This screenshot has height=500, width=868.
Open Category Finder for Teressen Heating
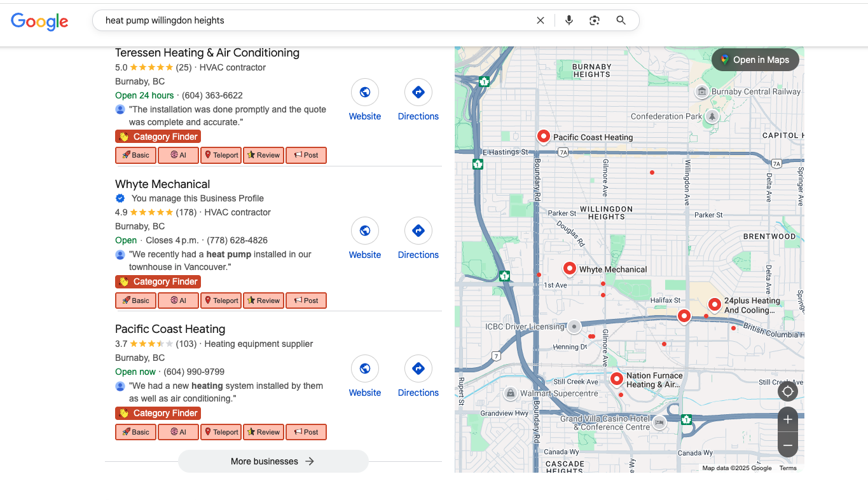158,137
